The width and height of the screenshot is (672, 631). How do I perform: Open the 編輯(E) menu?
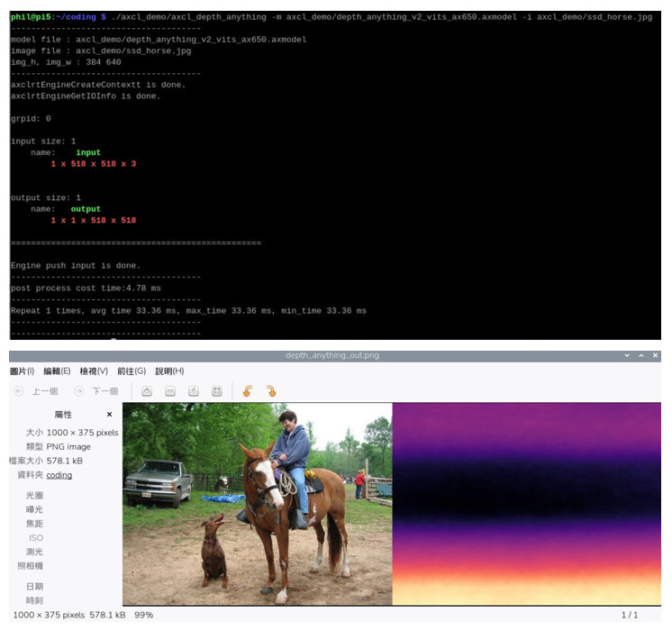pyautogui.click(x=57, y=371)
